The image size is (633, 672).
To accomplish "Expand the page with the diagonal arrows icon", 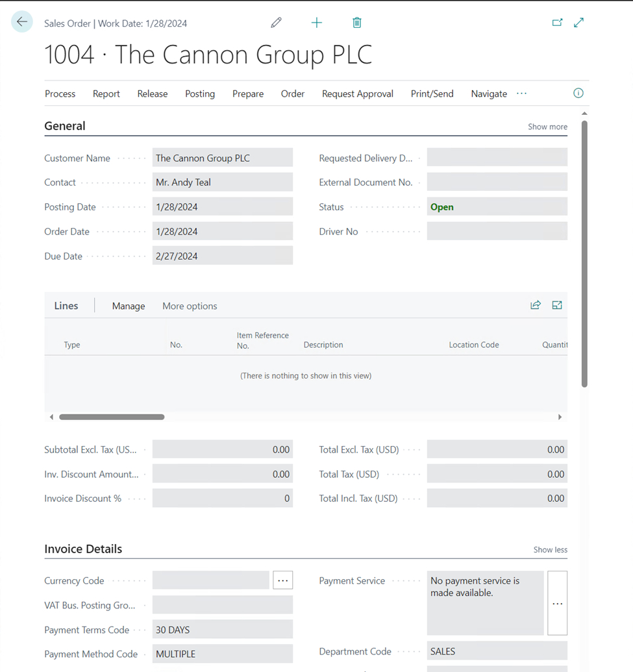I will pos(578,23).
